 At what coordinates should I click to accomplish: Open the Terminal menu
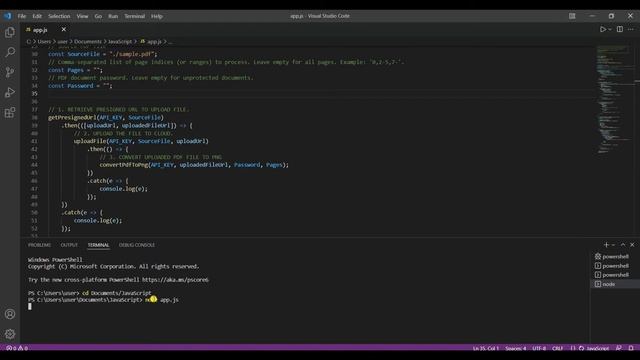(x=135, y=16)
